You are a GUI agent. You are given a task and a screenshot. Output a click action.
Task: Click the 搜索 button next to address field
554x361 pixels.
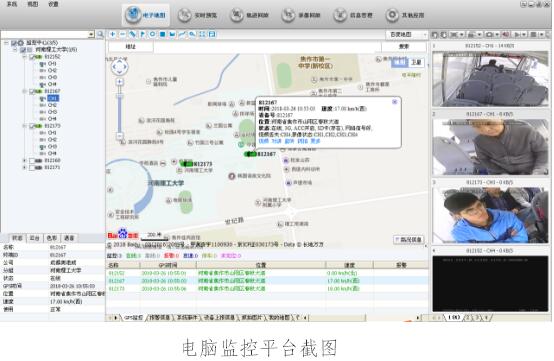tap(404, 46)
